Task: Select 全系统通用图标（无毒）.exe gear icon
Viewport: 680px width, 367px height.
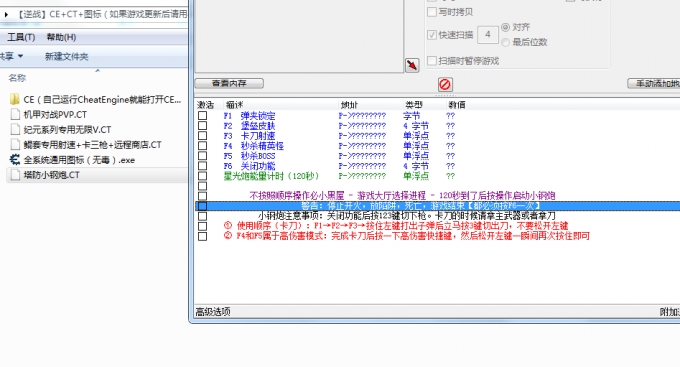Action: [x=15, y=160]
